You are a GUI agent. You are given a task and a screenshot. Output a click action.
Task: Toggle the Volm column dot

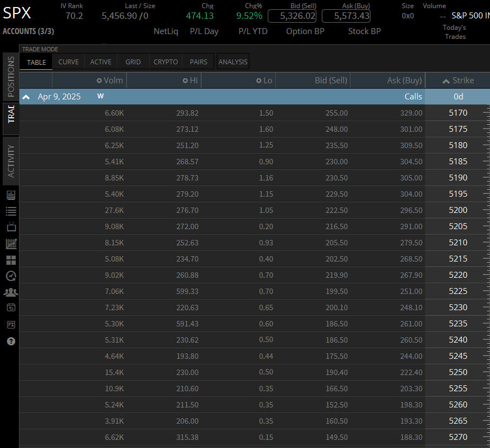tap(99, 81)
